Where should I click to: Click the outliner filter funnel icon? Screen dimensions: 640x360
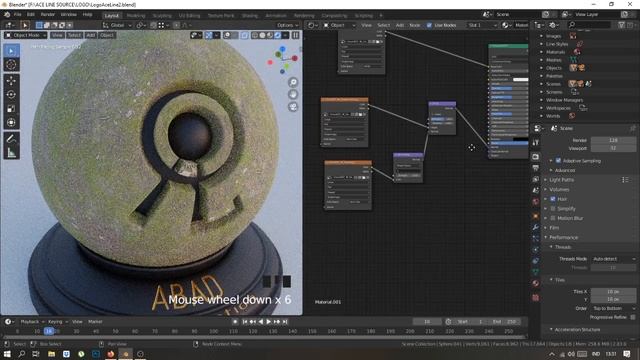621,25
